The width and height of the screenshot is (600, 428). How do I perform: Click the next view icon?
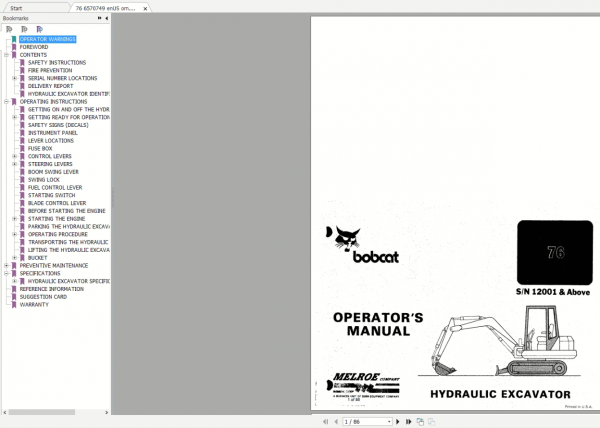(x=431, y=421)
